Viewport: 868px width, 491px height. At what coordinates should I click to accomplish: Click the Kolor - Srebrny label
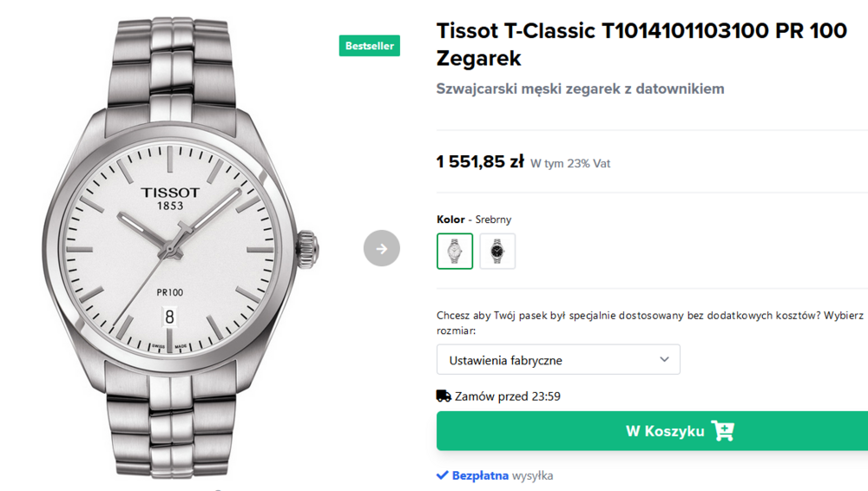[474, 219]
